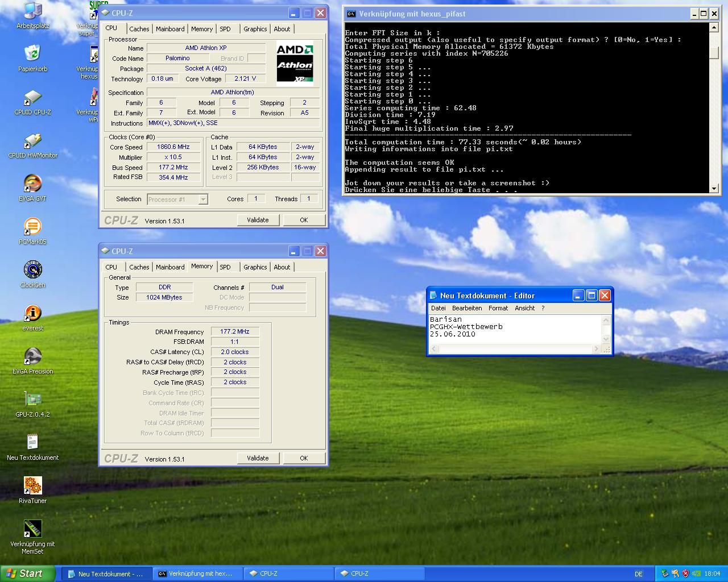Image resolution: width=728 pixels, height=582 pixels.
Task: Click the Multiplier x 10.5 value
Action: point(173,157)
